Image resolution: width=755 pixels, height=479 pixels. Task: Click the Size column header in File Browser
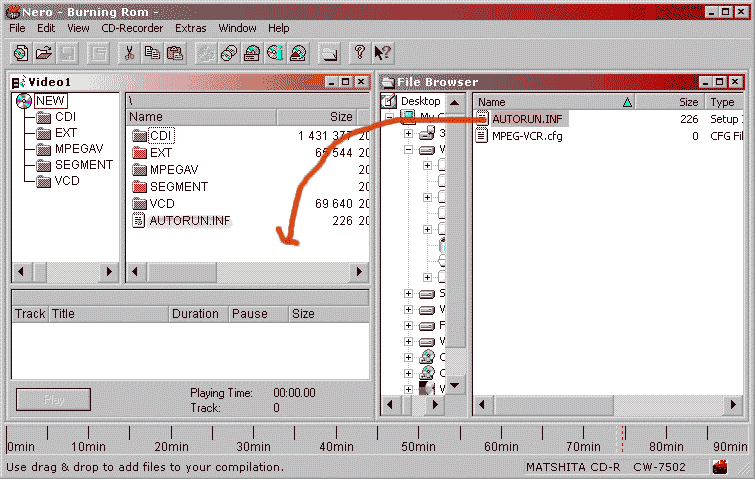tap(670, 102)
